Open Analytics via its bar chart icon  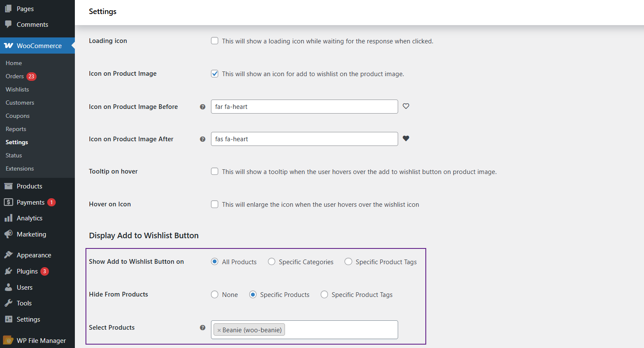8,218
